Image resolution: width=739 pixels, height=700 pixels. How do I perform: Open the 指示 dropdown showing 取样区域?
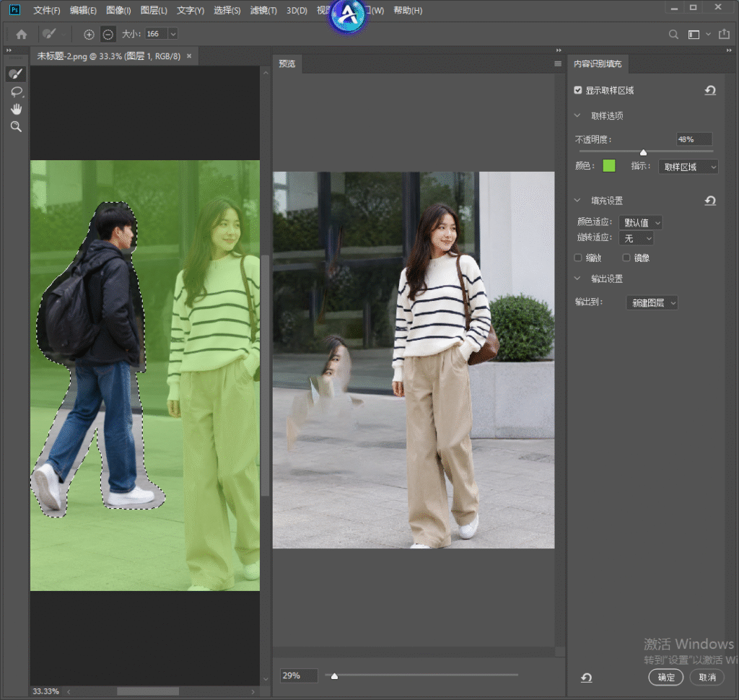click(688, 167)
